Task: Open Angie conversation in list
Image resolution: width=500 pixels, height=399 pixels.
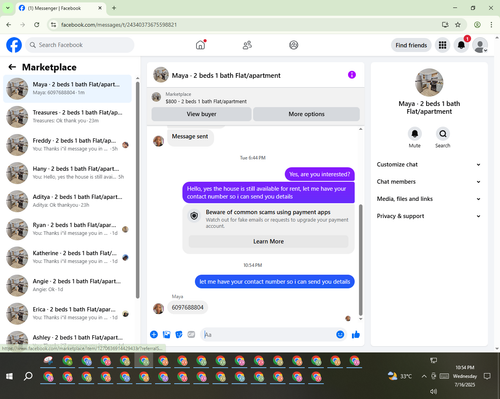Action: 68,285
